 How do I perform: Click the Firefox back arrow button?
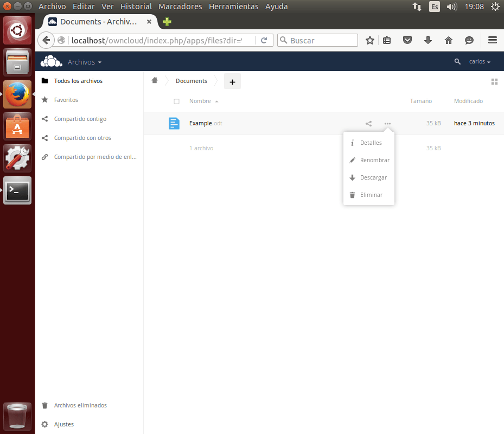point(46,40)
